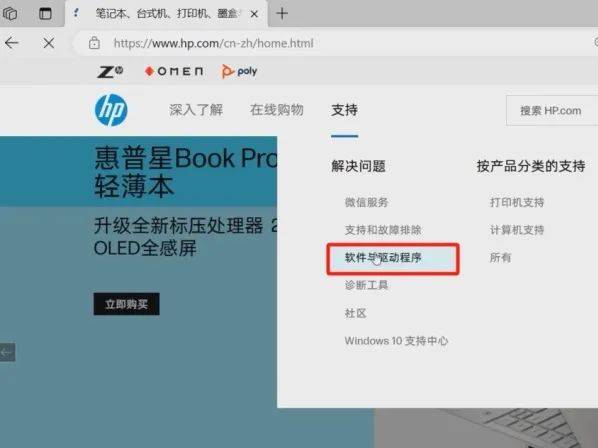Stop loading the page

[x=48, y=43]
